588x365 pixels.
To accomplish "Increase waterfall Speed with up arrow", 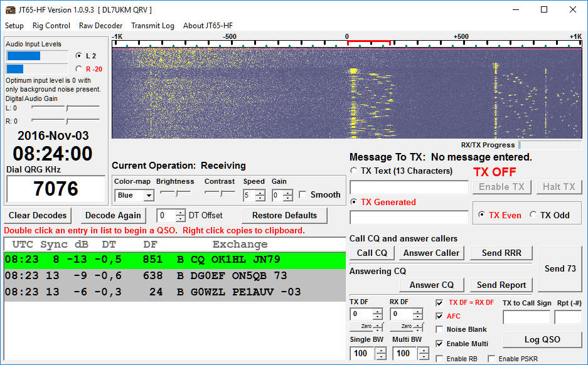I will coord(260,193).
